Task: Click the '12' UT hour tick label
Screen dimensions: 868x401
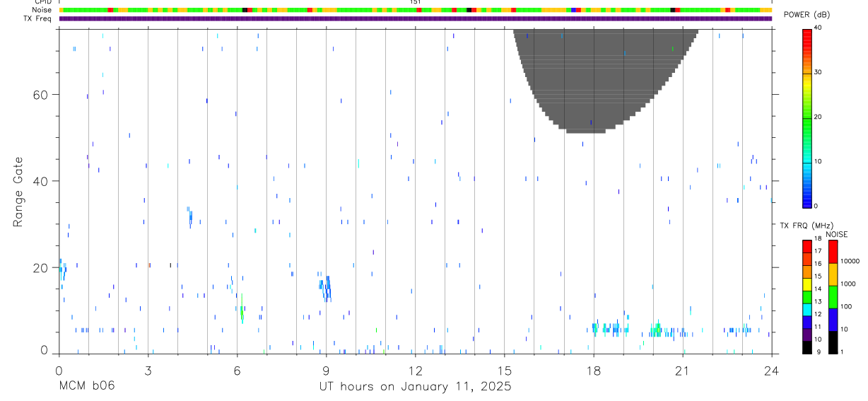Action: click(x=415, y=369)
